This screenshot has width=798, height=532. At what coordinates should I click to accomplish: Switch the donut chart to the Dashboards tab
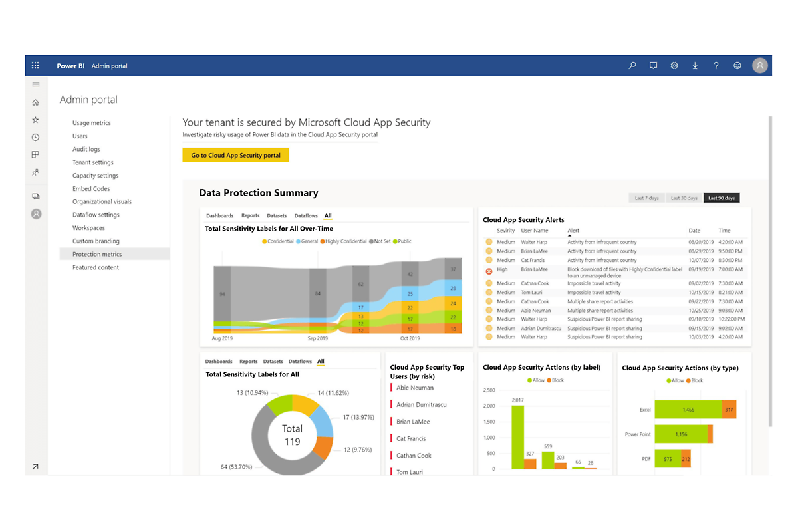coord(219,361)
